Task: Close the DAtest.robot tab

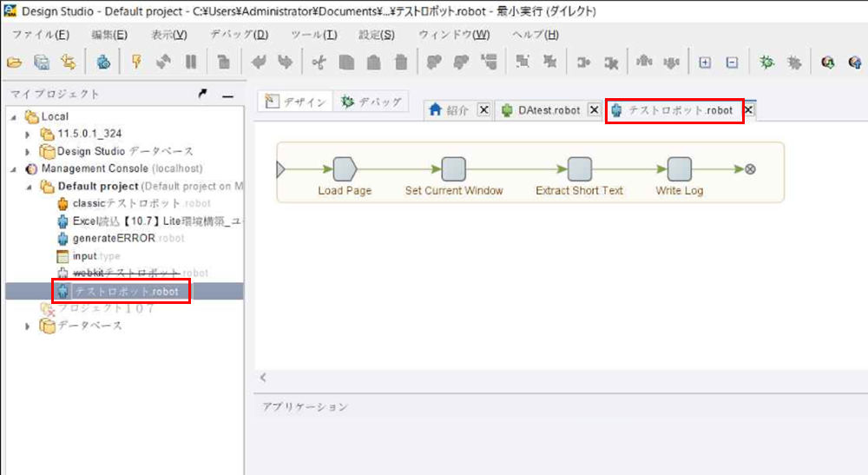Action: coord(594,109)
